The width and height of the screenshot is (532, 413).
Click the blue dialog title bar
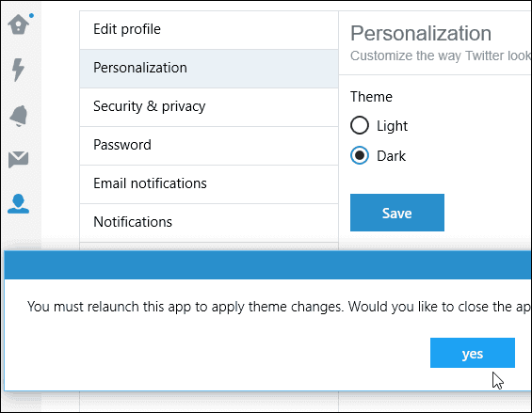pyautogui.click(x=267, y=264)
